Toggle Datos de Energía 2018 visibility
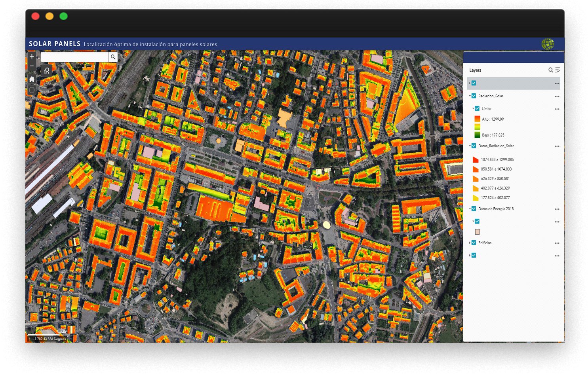 click(x=474, y=208)
